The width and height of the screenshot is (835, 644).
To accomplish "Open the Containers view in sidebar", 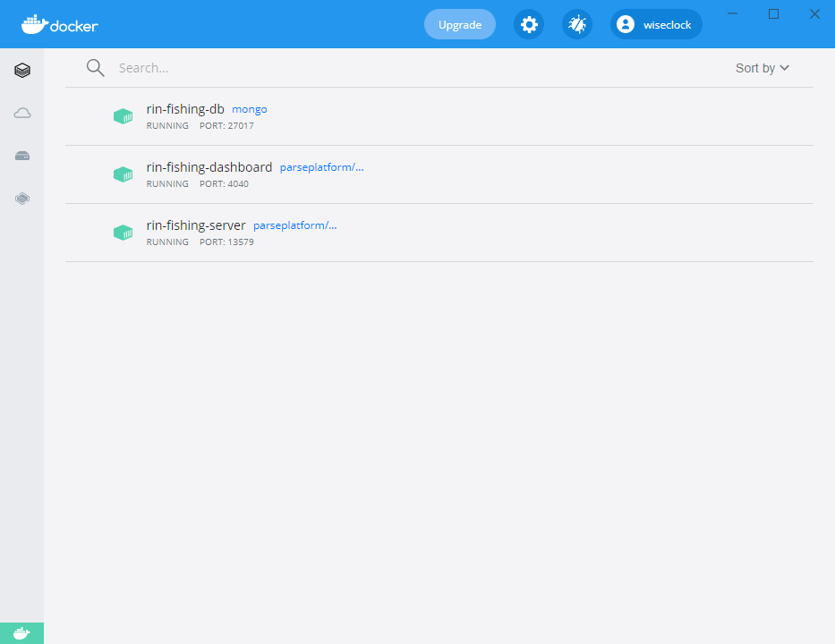I will (22, 70).
